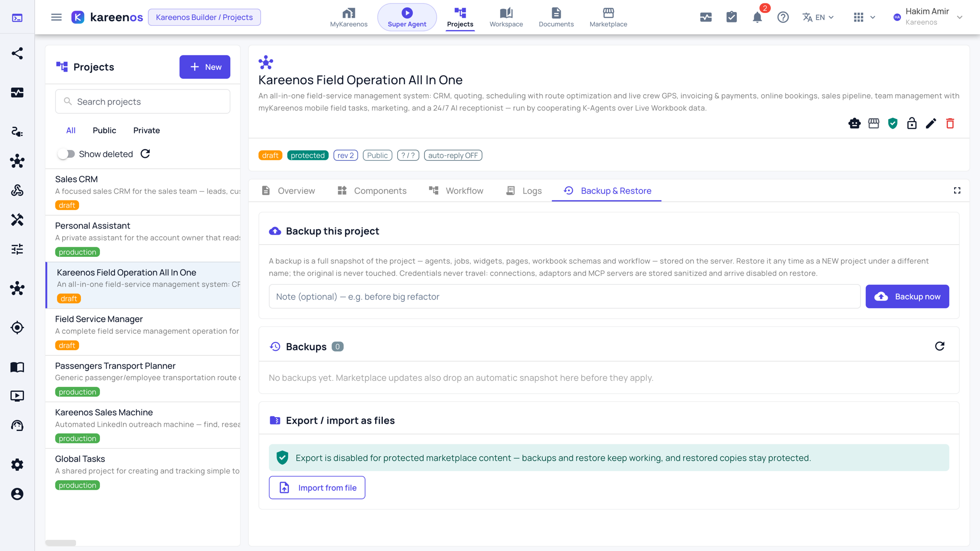The height and width of the screenshot is (551, 980).
Task: Switch to the Overview tab
Action: (288, 191)
